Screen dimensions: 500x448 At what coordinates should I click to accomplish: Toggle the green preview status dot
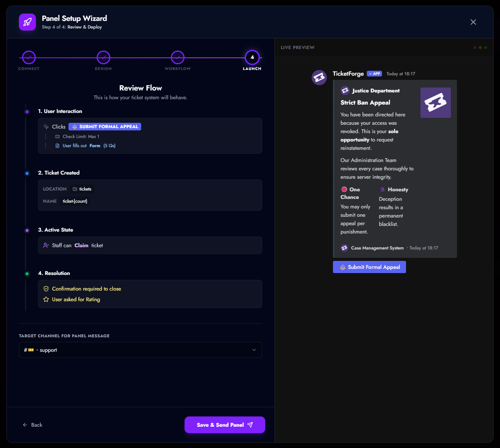(x=485, y=48)
